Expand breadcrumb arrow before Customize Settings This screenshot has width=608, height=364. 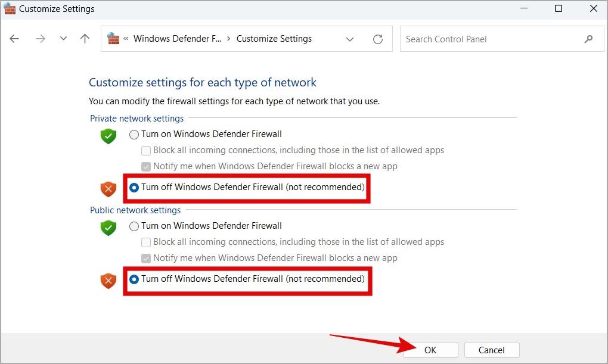coord(229,38)
